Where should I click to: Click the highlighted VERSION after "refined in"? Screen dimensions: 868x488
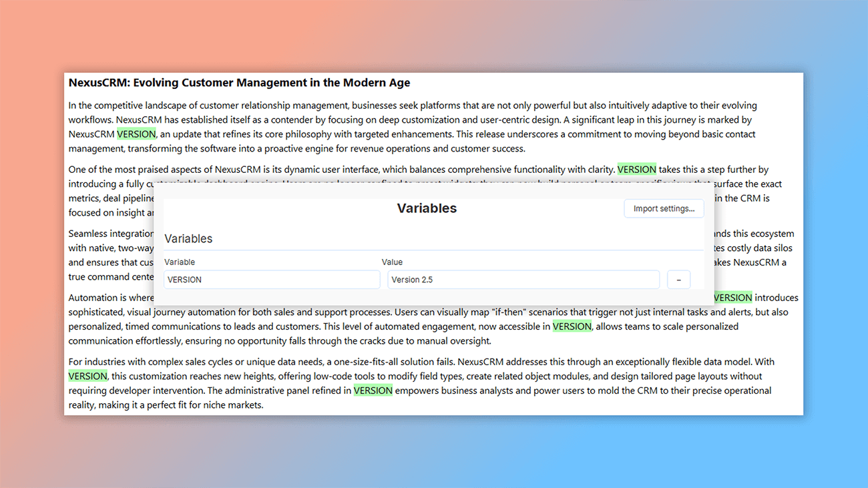pos(373,390)
